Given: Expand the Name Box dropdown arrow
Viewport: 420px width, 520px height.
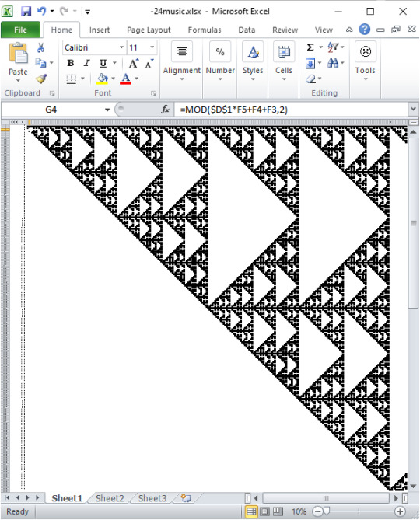Looking at the screenshot, I should pos(107,110).
